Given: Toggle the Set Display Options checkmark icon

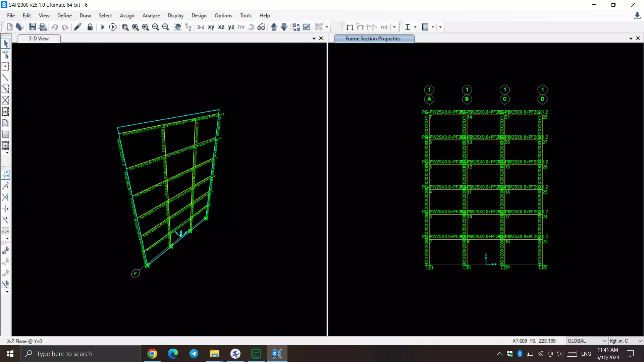Looking at the screenshot, I should coord(307,27).
